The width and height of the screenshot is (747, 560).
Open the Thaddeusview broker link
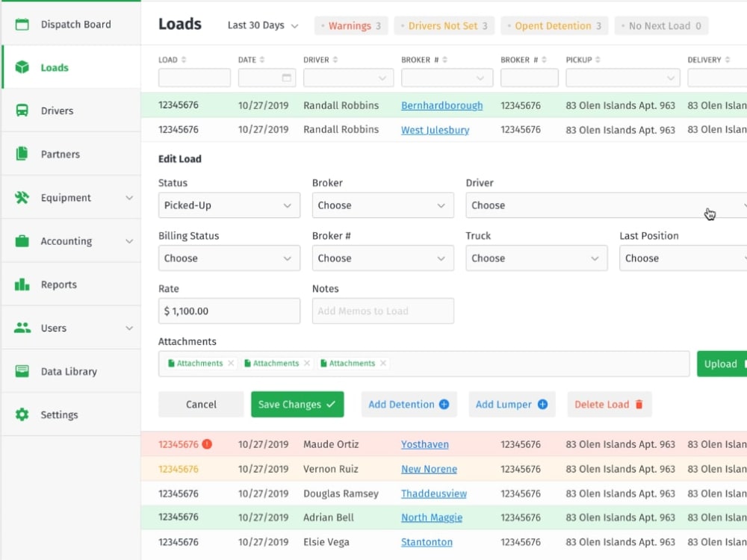click(x=433, y=494)
